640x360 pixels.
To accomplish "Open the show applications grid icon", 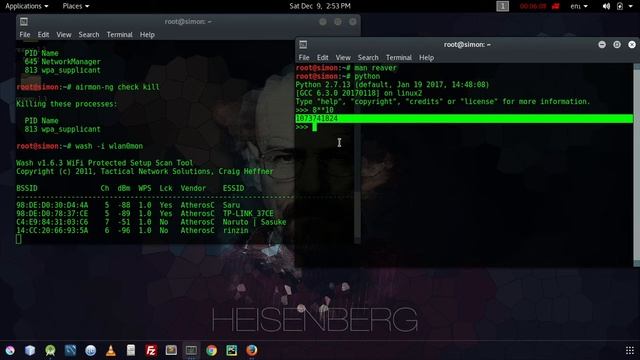I will point(630,350).
